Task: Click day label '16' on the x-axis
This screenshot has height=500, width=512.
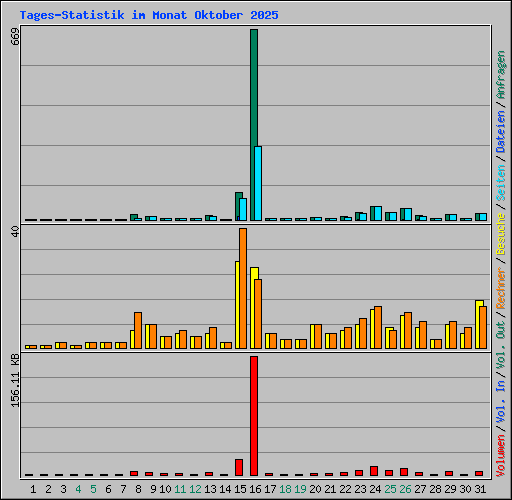Action: point(255,489)
